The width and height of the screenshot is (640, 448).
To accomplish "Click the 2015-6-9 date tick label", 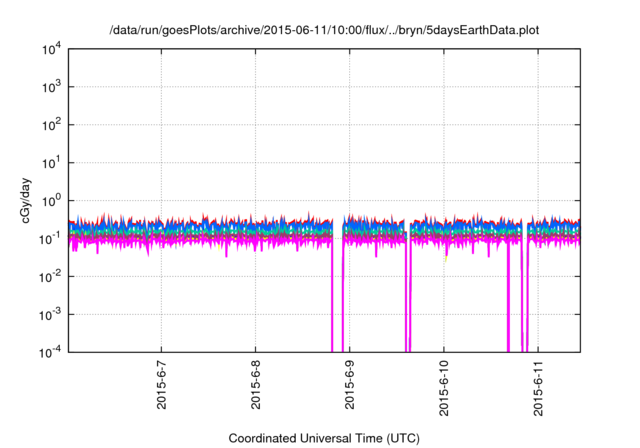I will [x=349, y=384].
